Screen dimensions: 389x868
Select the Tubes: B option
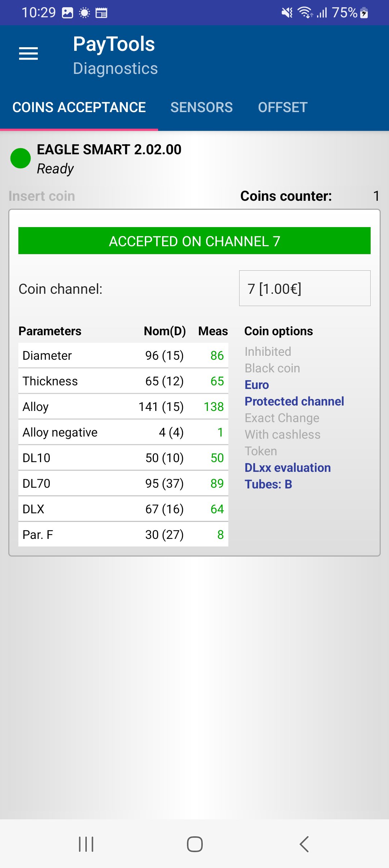tap(268, 484)
